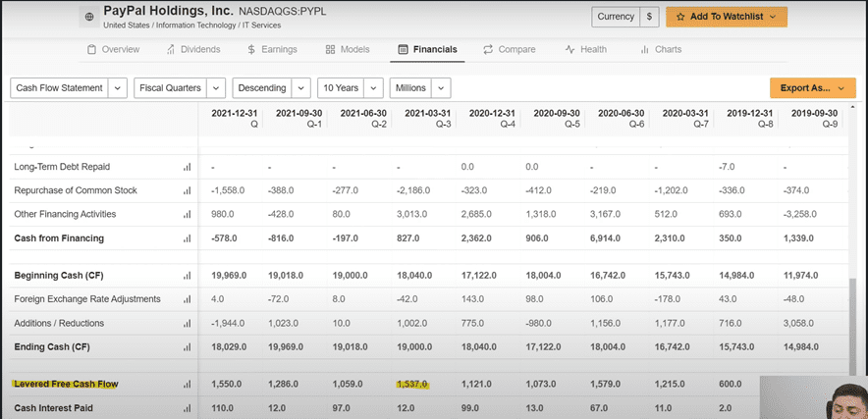Click chart icon for Repurchase of Common Stock
This screenshot has width=868, height=419.
coord(187,190)
